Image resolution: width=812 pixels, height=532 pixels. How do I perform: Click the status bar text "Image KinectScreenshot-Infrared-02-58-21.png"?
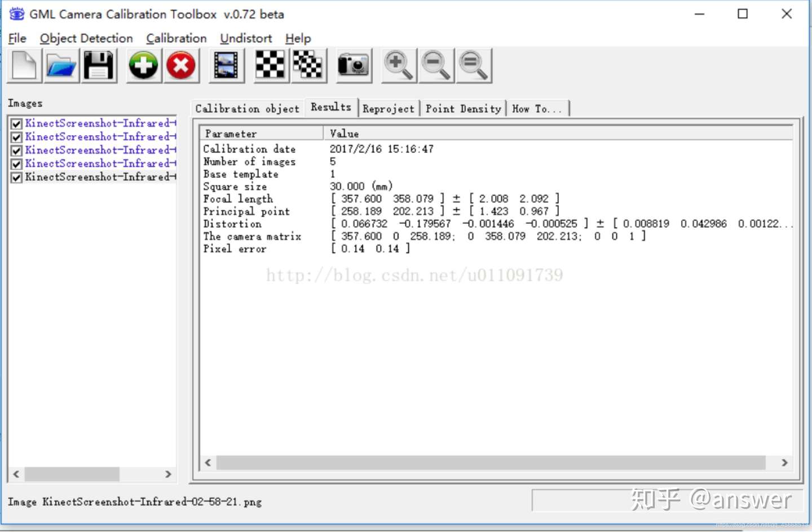click(x=135, y=502)
